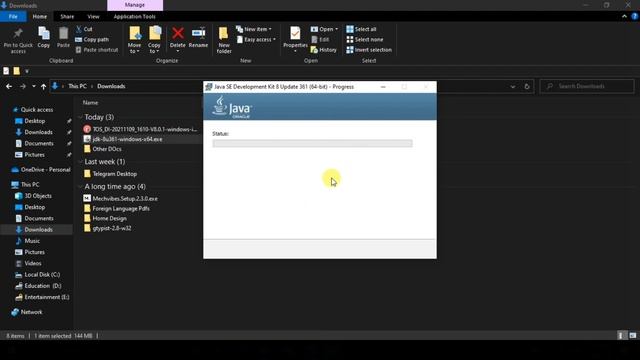640x360 pixels.
Task: Open Network in navigation pane
Action: (x=27, y=312)
